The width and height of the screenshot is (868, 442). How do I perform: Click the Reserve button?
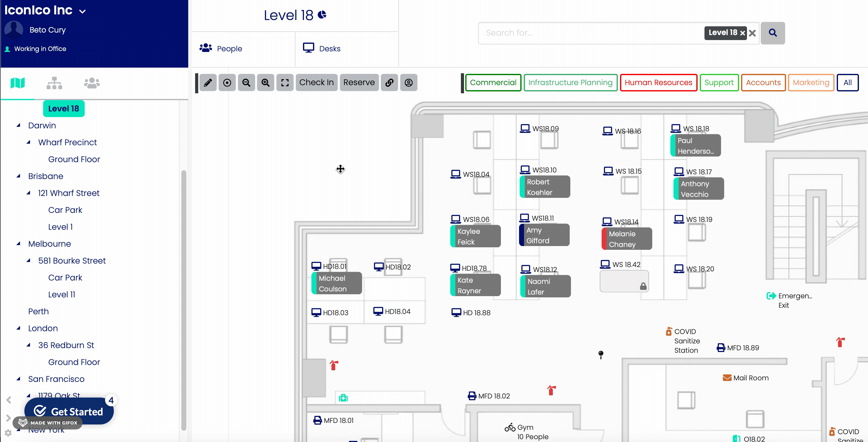pyautogui.click(x=359, y=83)
